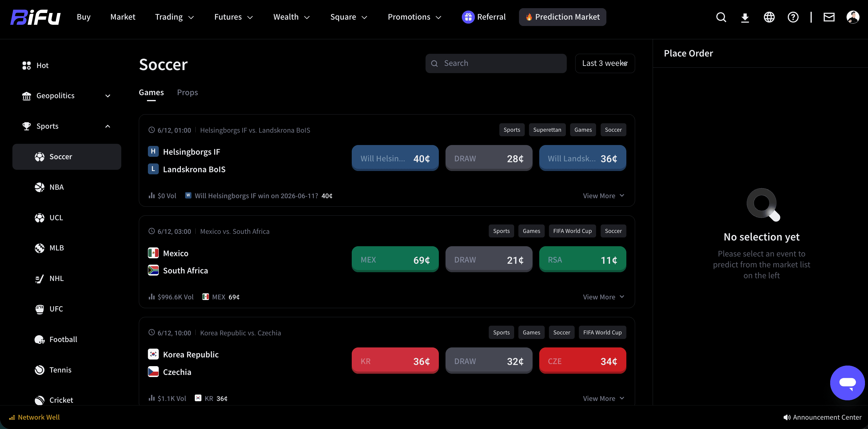Open the live chat bubble
Viewport: 868px width, 429px height.
(x=847, y=383)
